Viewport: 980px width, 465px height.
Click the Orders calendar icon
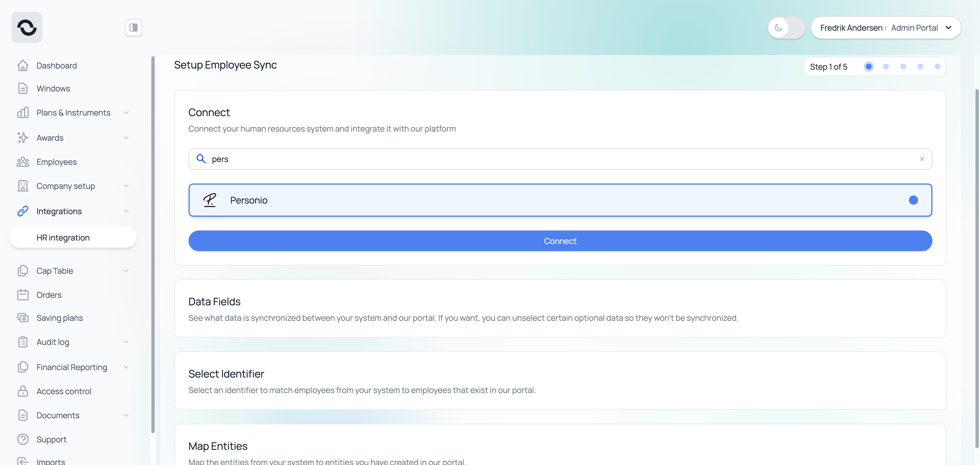23,294
